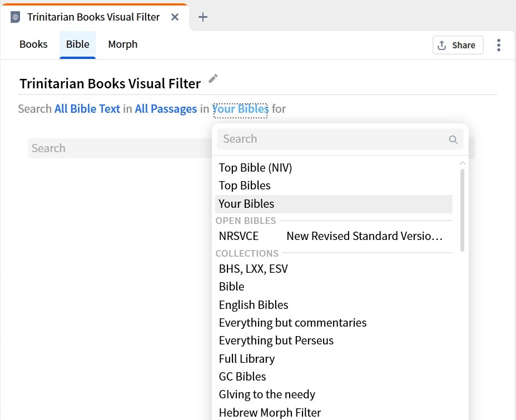Image resolution: width=516 pixels, height=420 pixels.
Task: Choose Top Bible (NIV) from the list
Action: pyautogui.click(x=334, y=168)
